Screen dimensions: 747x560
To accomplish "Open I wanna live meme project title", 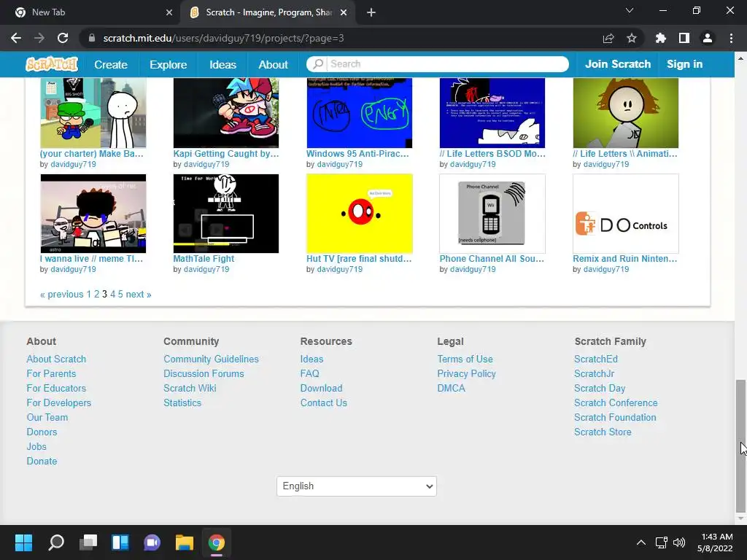I will (x=91, y=259).
